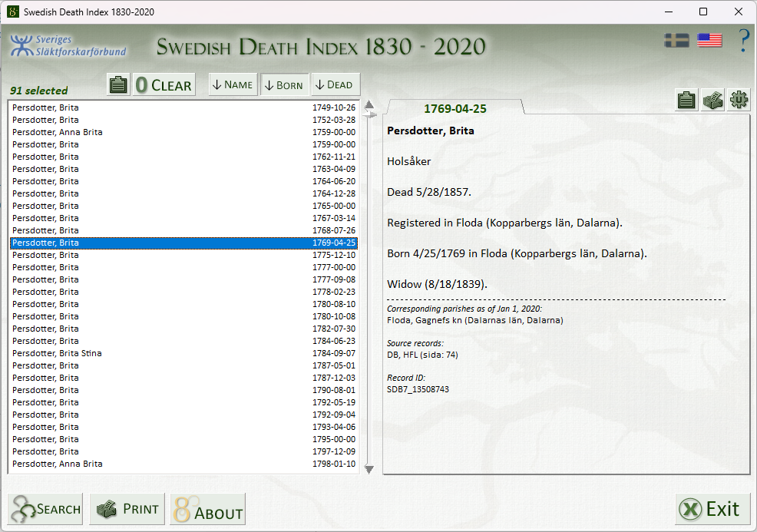Image resolution: width=757 pixels, height=532 pixels.
Task: Select Persdotter, Brita born 1752-03-28
Action: click(184, 120)
